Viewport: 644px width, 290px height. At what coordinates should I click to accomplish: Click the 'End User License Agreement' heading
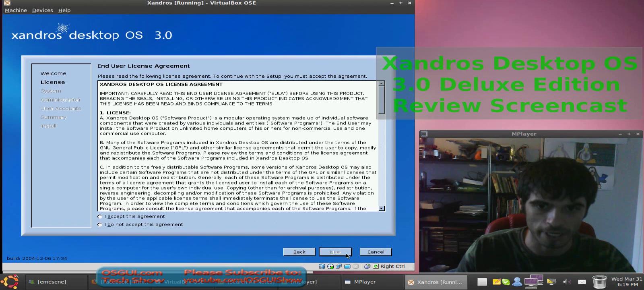143,66
